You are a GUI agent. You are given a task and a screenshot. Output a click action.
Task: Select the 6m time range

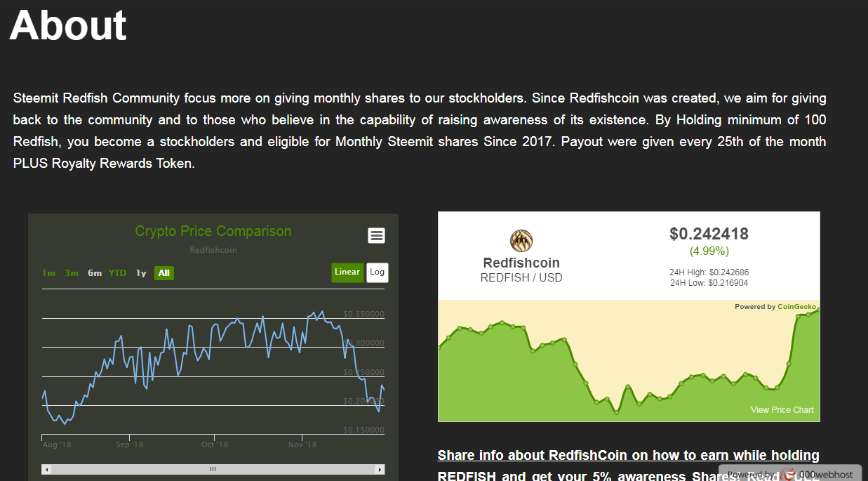tap(95, 273)
